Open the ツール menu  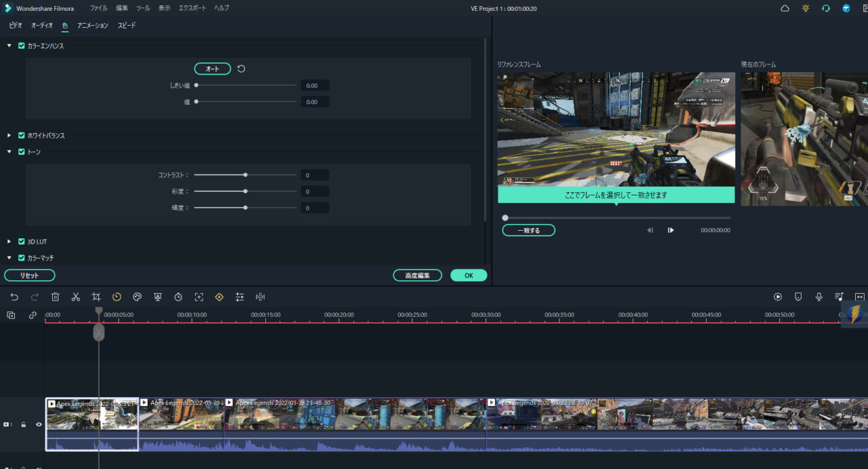click(x=143, y=8)
